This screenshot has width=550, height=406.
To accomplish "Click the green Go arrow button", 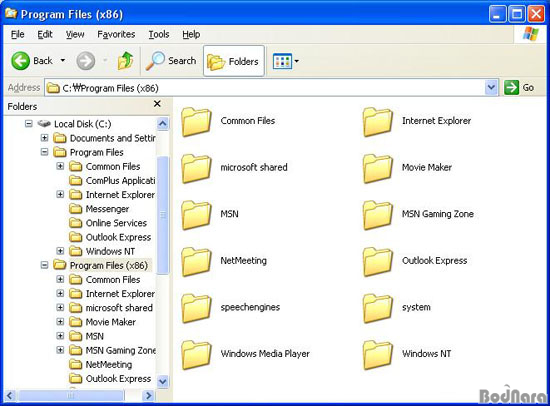I will tap(511, 87).
